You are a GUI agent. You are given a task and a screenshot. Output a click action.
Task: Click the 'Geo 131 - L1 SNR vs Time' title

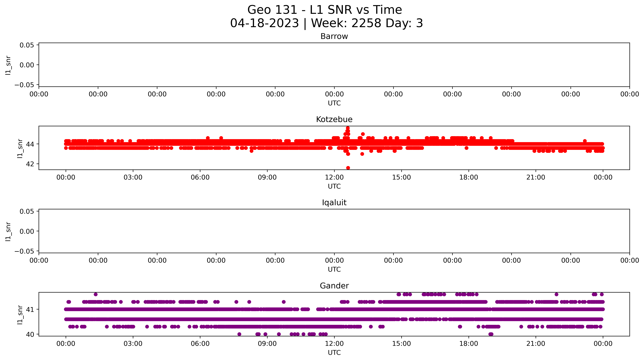(x=325, y=10)
